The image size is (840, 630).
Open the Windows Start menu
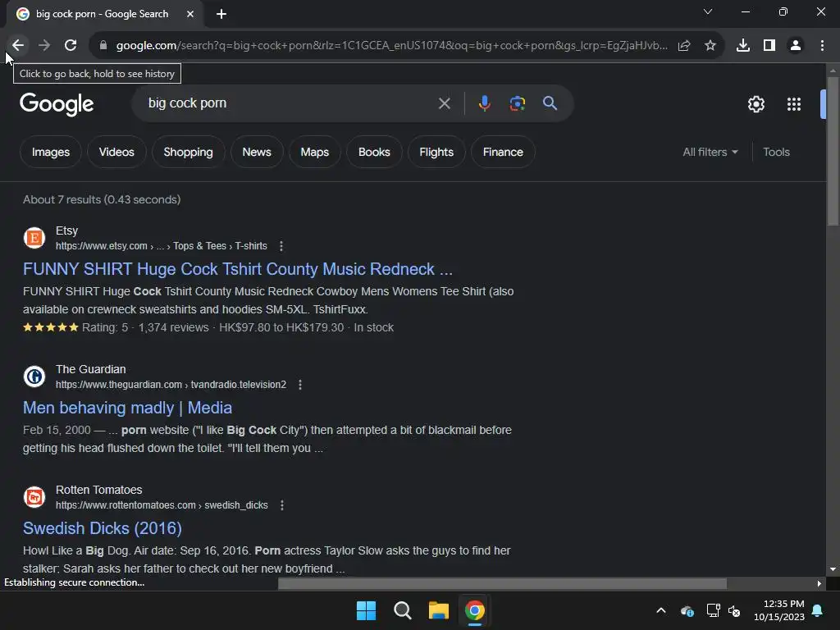[x=367, y=610]
